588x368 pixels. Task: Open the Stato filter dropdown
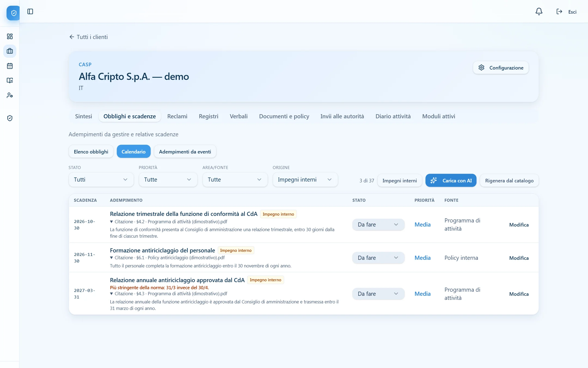click(101, 180)
